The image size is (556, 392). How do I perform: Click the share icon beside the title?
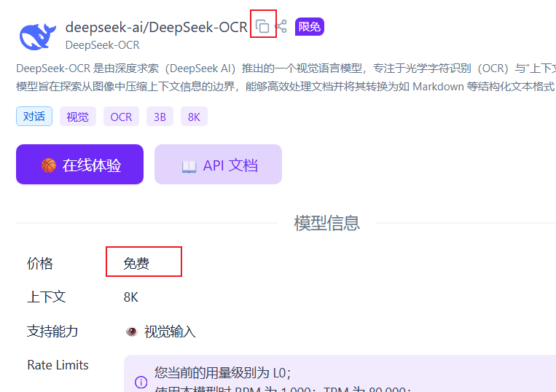pos(281,27)
